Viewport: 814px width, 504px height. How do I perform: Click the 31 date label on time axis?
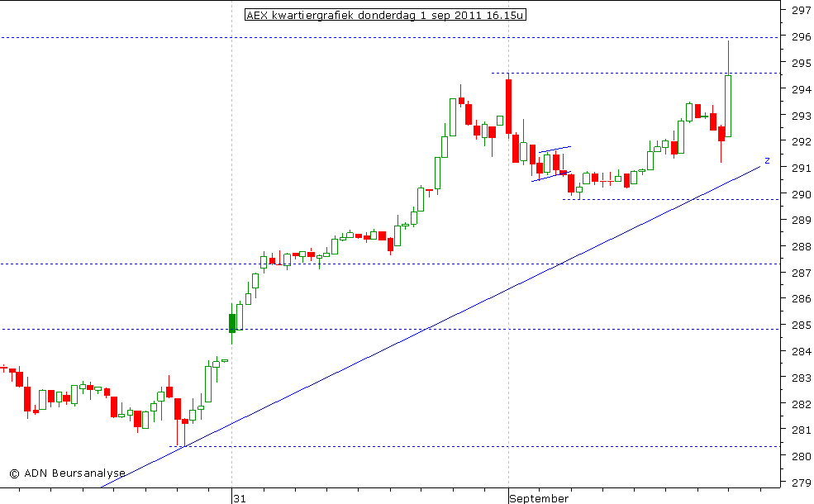tap(240, 498)
